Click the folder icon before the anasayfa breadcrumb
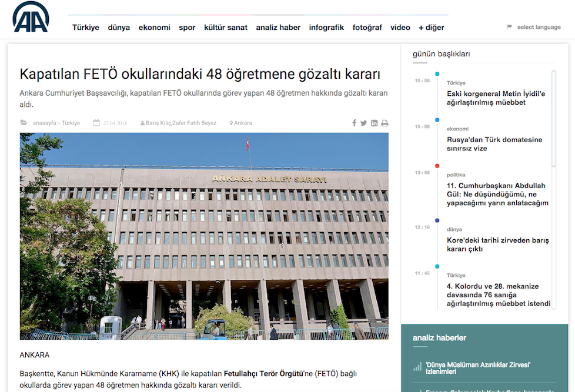 point(24,123)
